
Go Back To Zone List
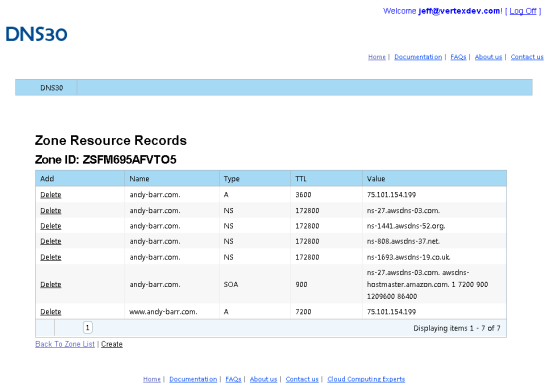point(65,344)
